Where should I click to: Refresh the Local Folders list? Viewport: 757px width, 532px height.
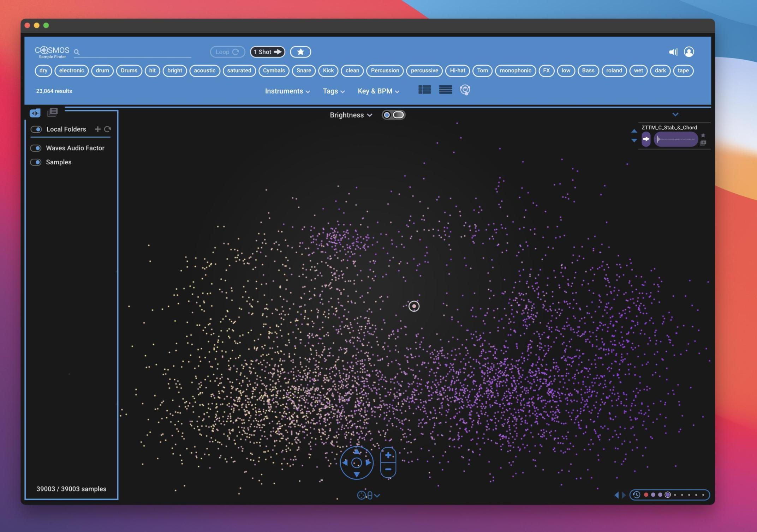click(108, 129)
